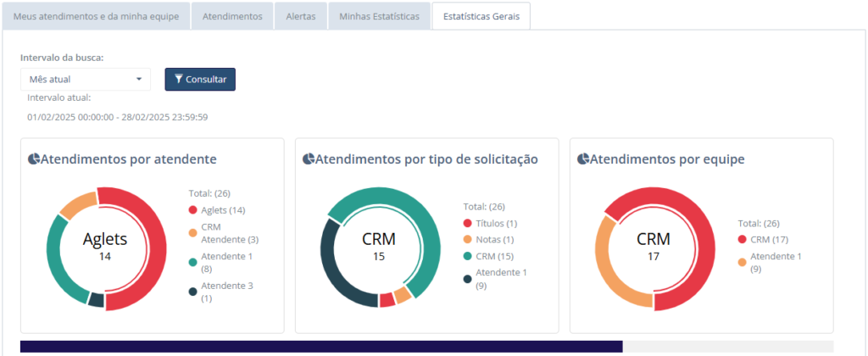Click the funnel icon on Consultar button
Screen dimensions: 868x356
coord(179,79)
